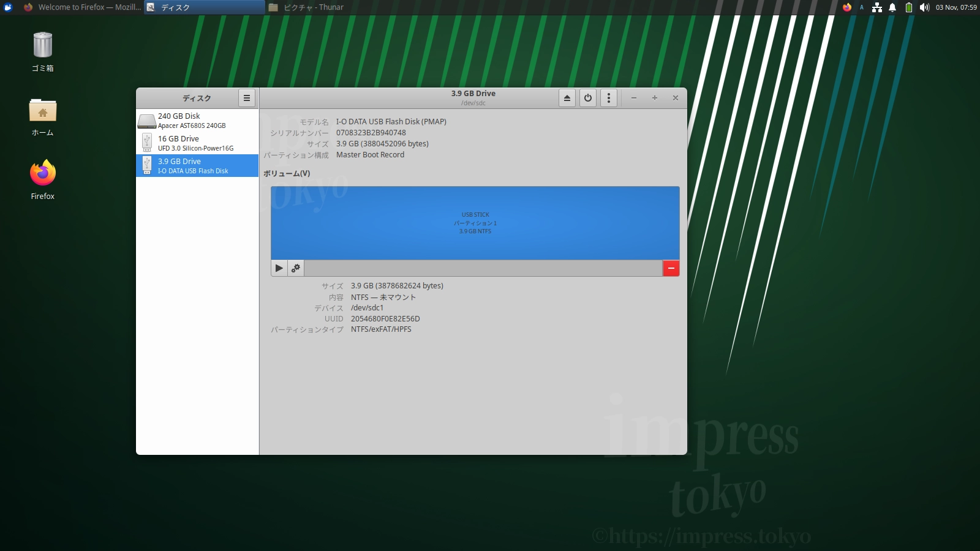Eject the 3.9 GB Drive
Screen dimensions: 980x551
pos(567,98)
